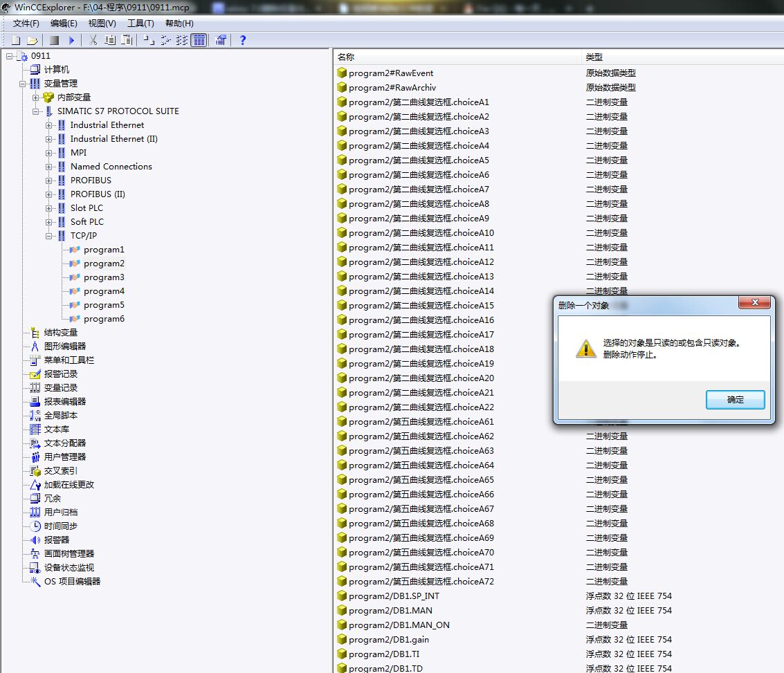Click the Open project folder icon

pos(33,41)
